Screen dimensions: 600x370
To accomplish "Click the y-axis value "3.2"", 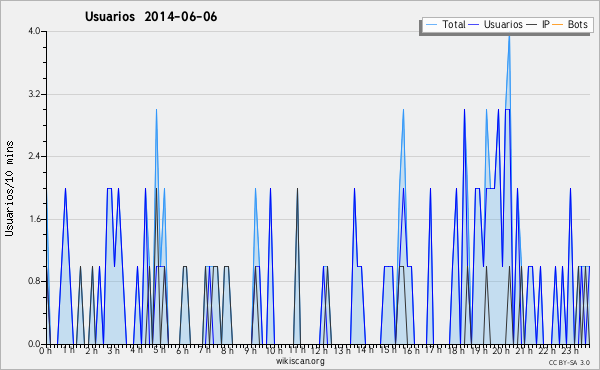I will pyautogui.click(x=34, y=94).
